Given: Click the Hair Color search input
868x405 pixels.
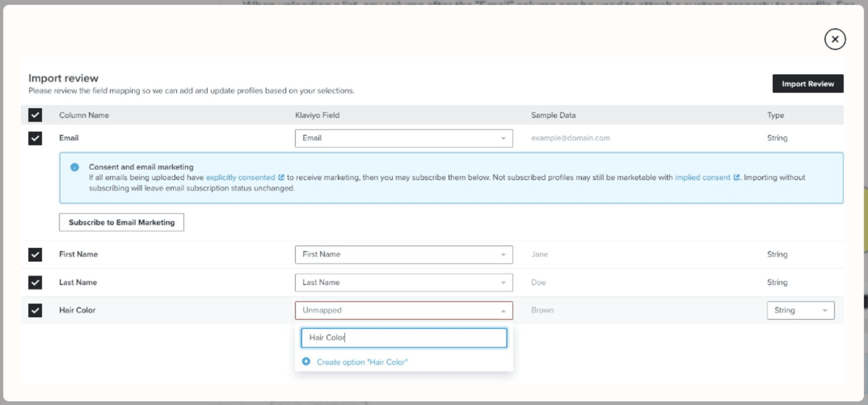Looking at the screenshot, I should coord(404,338).
